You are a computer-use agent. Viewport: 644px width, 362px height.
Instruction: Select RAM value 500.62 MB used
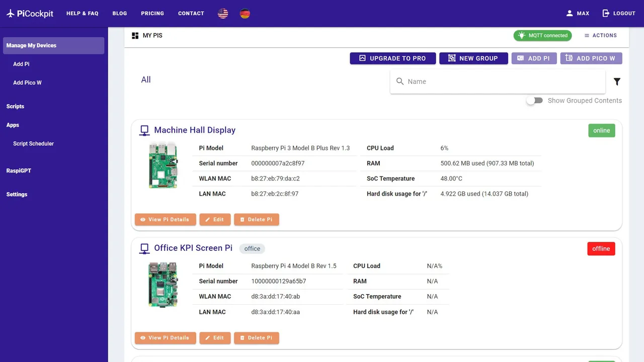pos(487,163)
